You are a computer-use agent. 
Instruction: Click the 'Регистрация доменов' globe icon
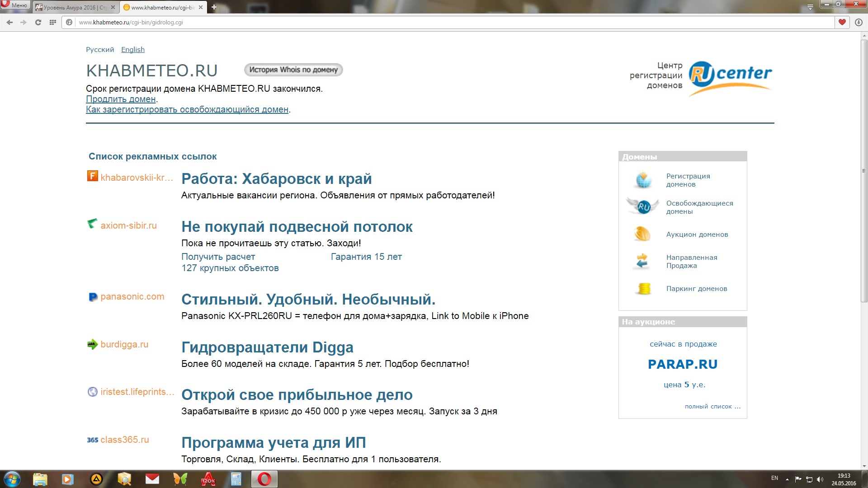pyautogui.click(x=643, y=180)
